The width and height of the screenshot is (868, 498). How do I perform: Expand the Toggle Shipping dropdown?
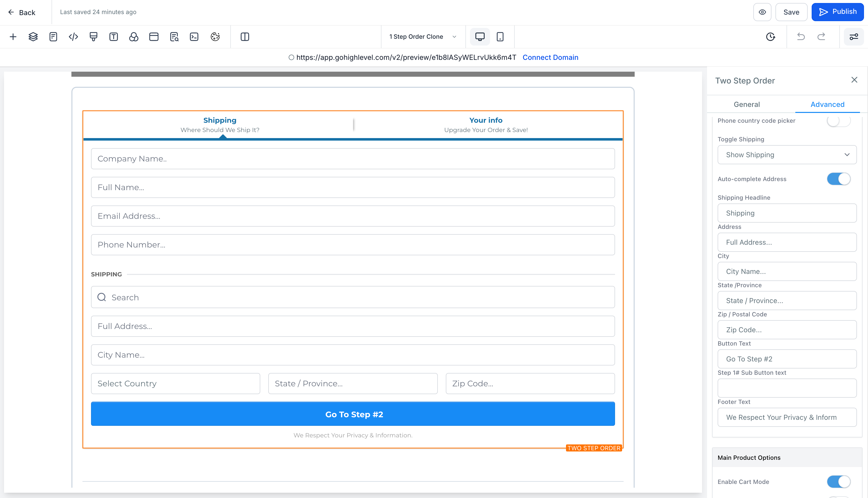(x=786, y=154)
